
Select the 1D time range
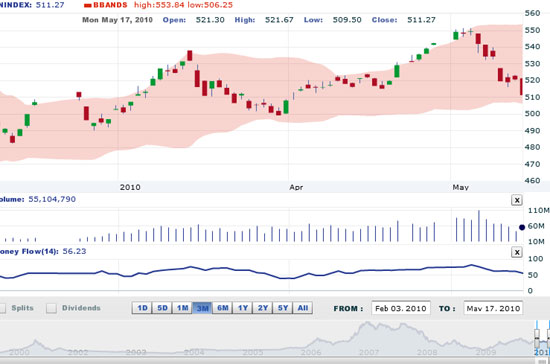click(142, 308)
